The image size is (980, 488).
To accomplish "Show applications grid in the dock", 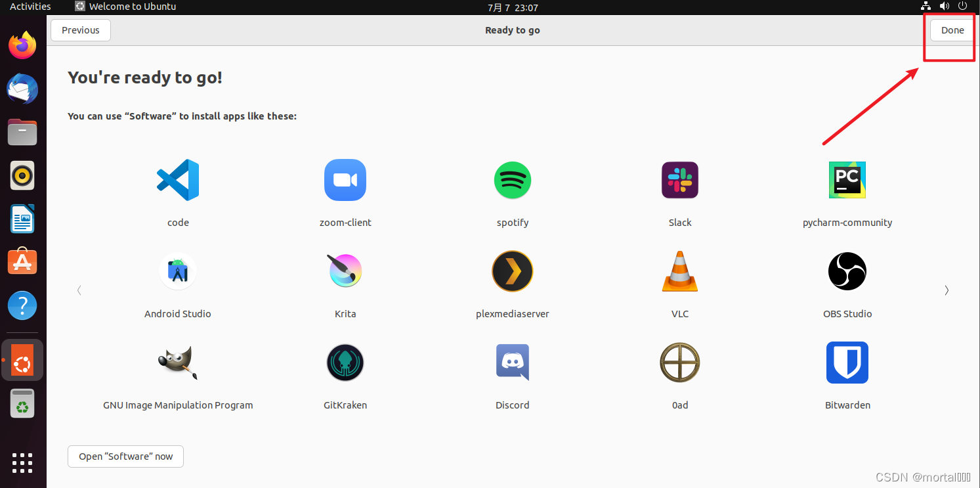I will click(x=22, y=462).
